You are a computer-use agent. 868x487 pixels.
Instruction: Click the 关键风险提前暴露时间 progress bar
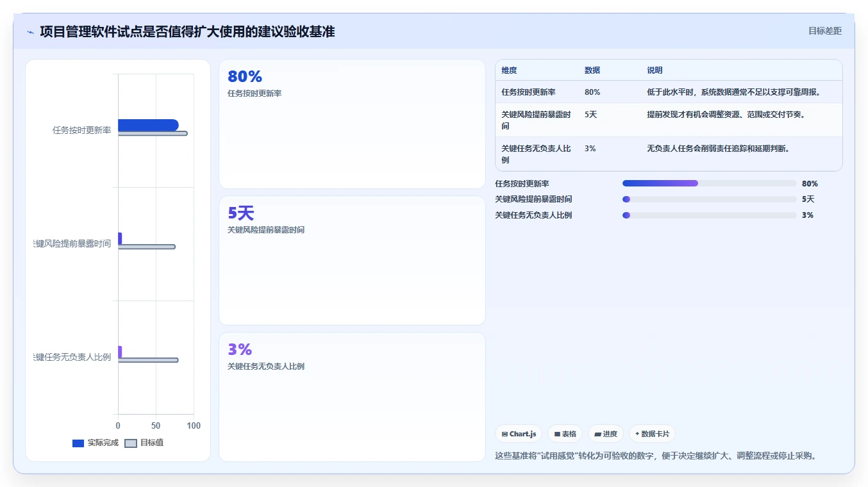(709, 199)
